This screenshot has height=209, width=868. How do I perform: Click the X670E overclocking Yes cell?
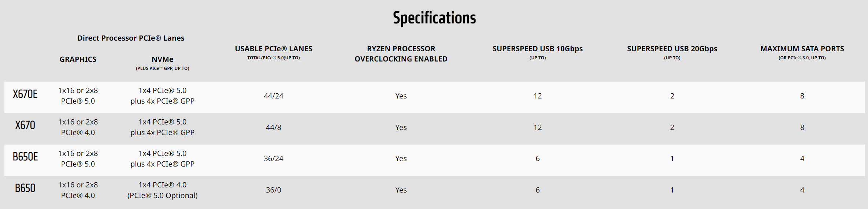[401, 96]
